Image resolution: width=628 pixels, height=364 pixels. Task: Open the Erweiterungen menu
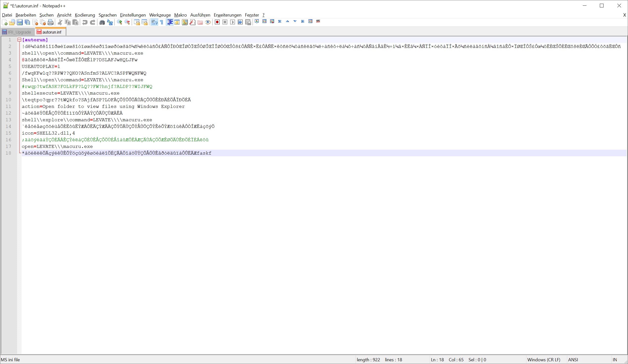pyautogui.click(x=227, y=15)
